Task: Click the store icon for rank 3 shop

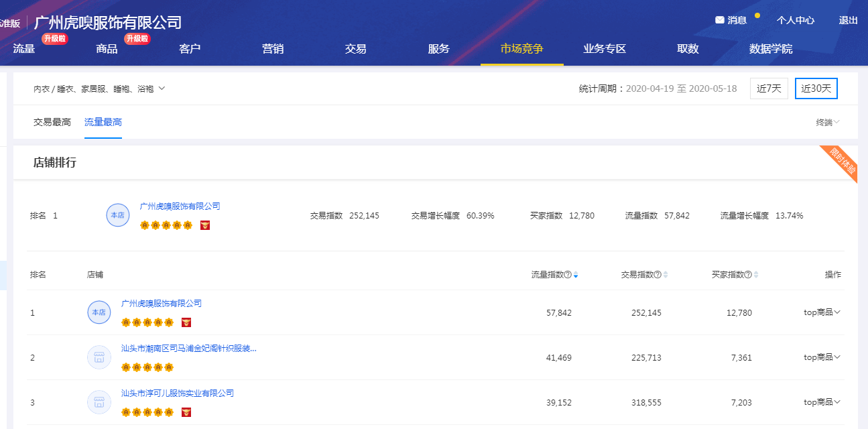Action: 99,402
